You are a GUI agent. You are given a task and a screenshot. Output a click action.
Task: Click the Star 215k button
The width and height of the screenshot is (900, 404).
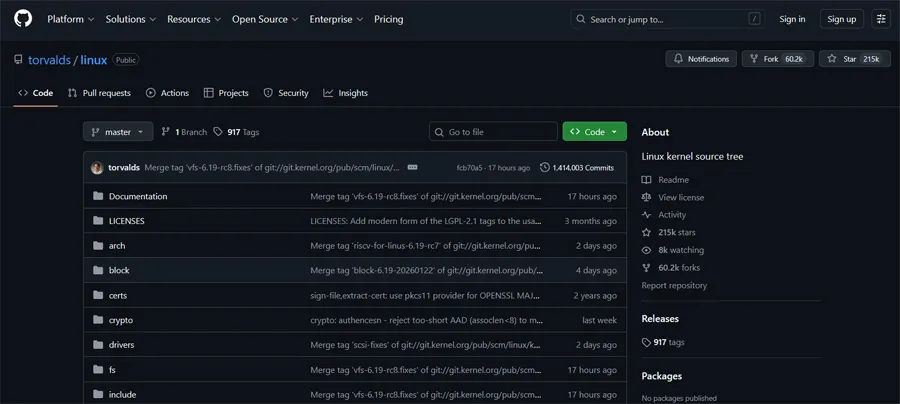855,59
